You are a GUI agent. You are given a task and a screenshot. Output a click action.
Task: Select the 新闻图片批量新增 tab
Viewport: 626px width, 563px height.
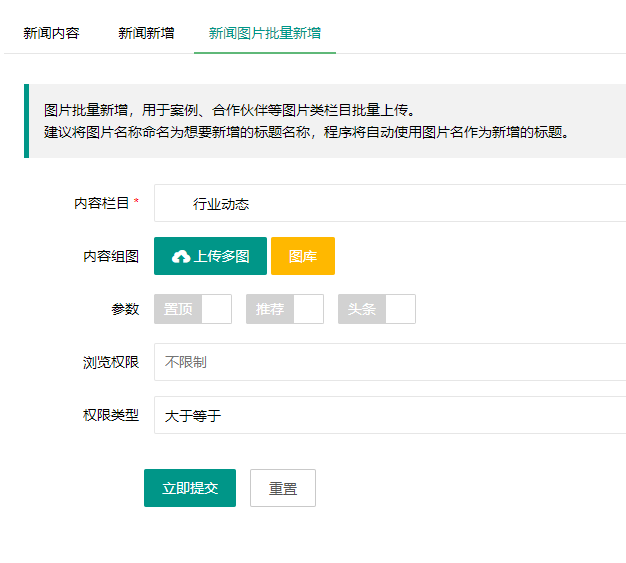[265, 33]
